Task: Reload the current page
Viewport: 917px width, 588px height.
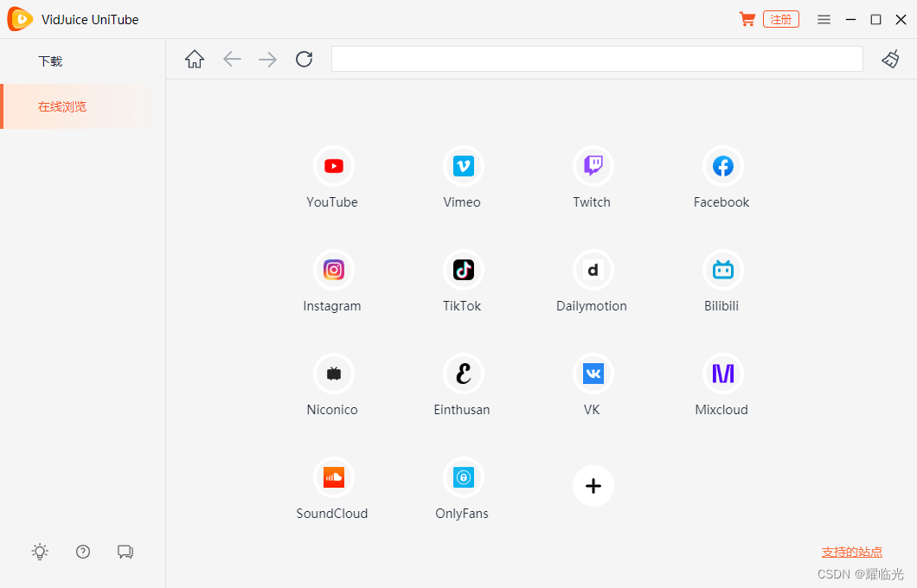Action: click(x=305, y=59)
